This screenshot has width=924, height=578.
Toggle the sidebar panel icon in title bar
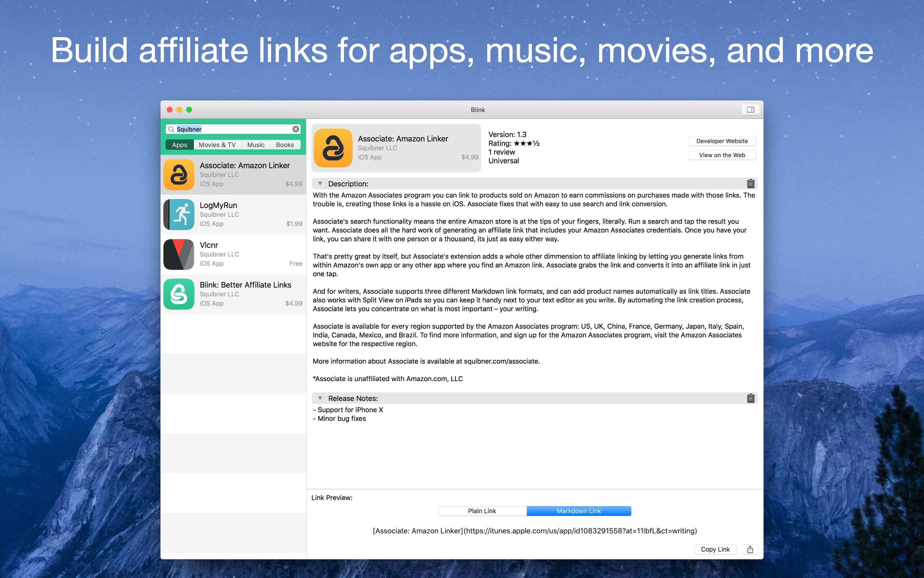point(750,110)
